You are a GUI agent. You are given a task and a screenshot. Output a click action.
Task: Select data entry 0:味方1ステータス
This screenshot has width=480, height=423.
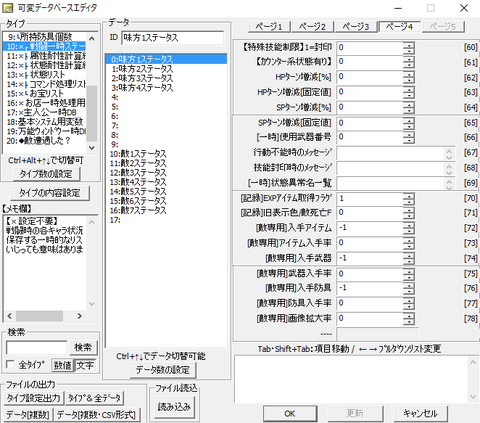[x=166, y=59]
